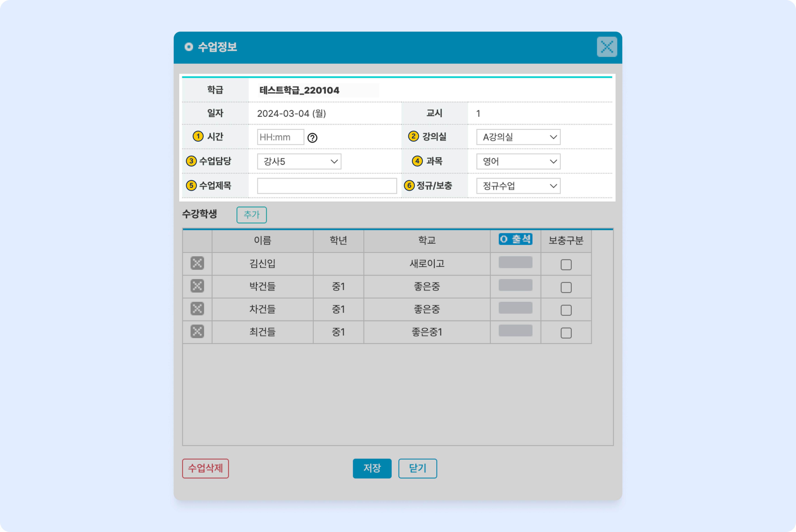Click the 저장 save button

point(372,468)
